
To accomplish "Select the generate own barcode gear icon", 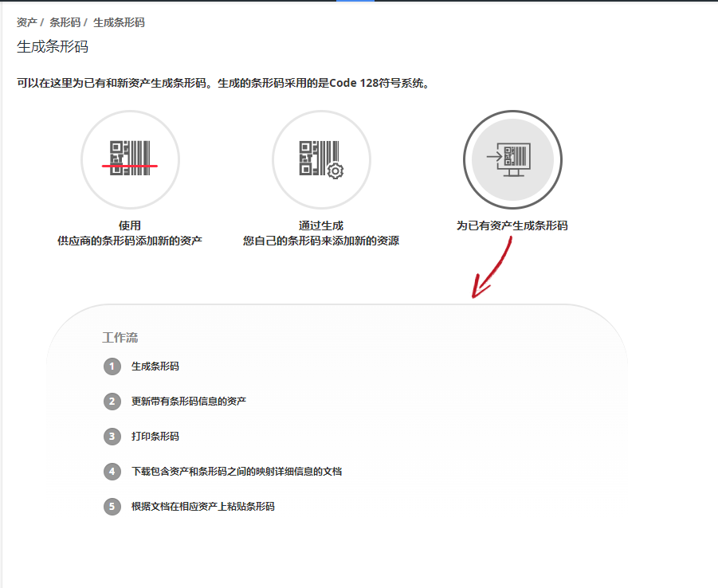I will (x=321, y=159).
